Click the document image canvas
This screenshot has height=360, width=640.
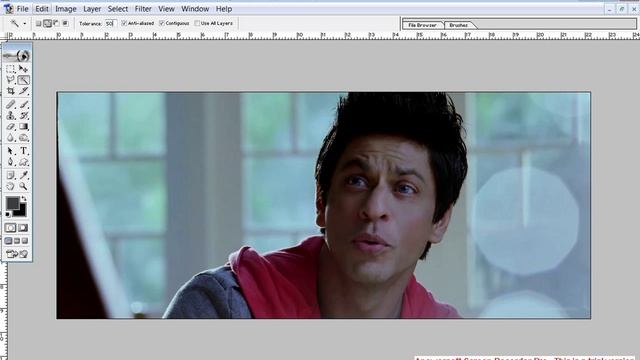click(x=324, y=205)
